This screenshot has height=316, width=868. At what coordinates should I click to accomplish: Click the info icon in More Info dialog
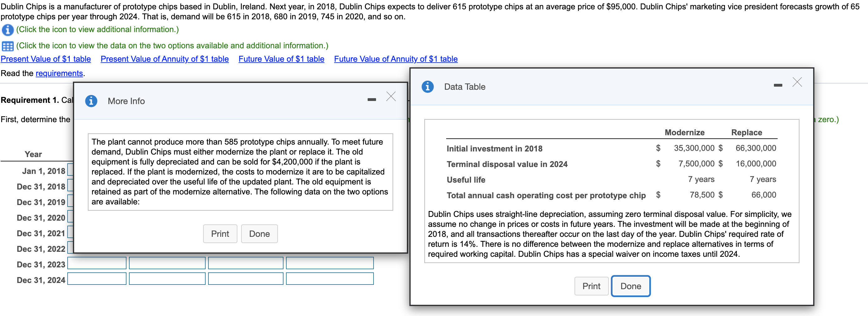click(91, 101)
